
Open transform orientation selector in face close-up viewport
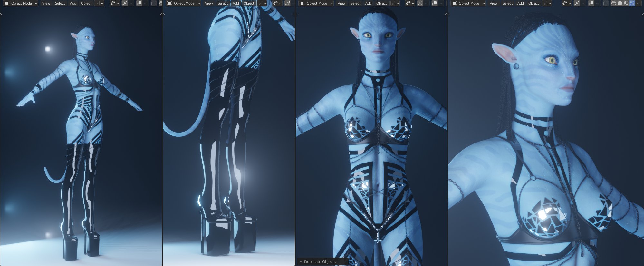tap(546, 3)
